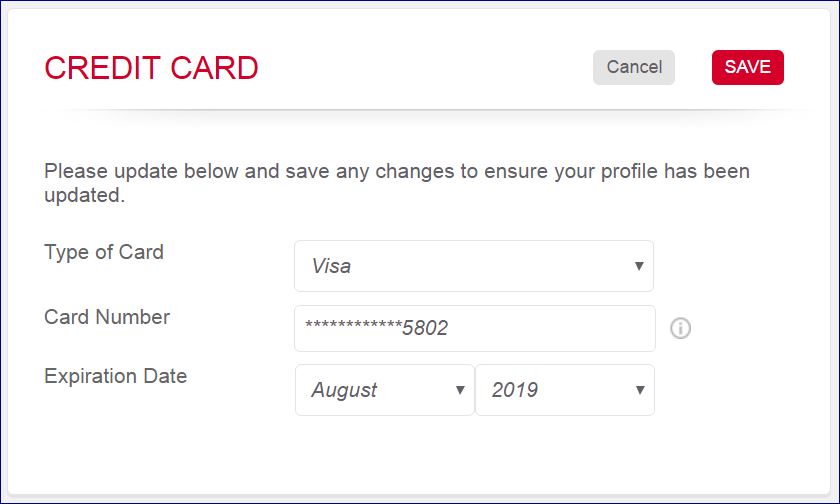Expand the August month dropdown
This screenshot has height=504, width=840.
point(384,390)
